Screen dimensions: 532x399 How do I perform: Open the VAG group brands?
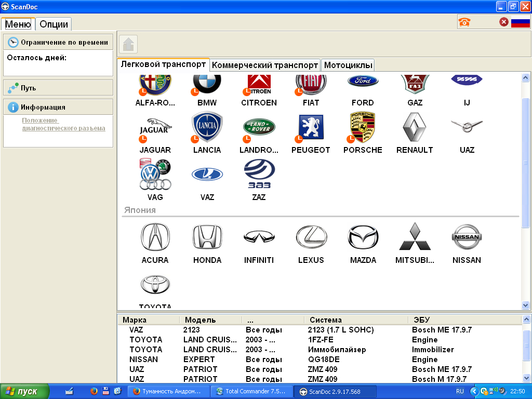(155, 175)
